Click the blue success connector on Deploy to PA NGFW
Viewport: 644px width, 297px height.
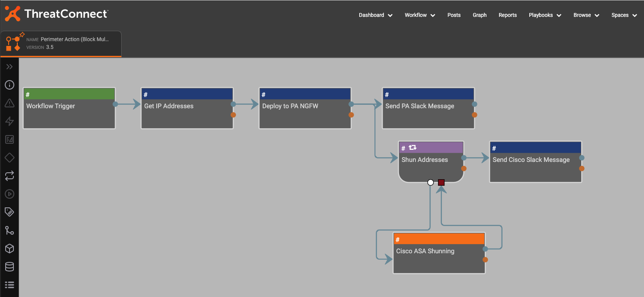pyautogui.click(x=351, y=104)
